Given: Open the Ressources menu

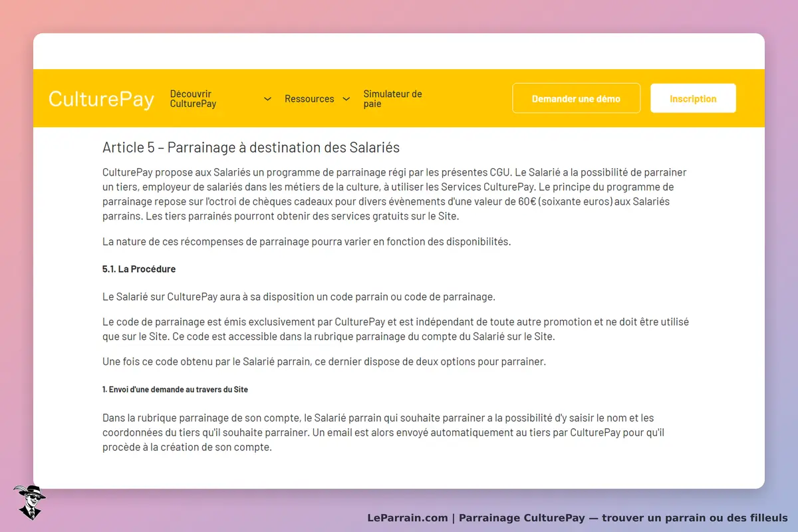Looking at the screenshot, I should (309, 98).
